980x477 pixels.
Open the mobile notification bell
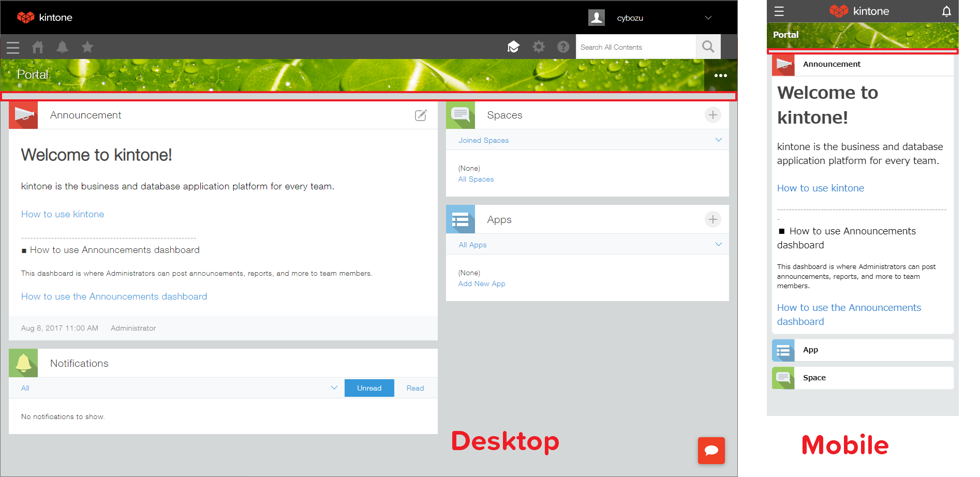(x=946, y=11)
